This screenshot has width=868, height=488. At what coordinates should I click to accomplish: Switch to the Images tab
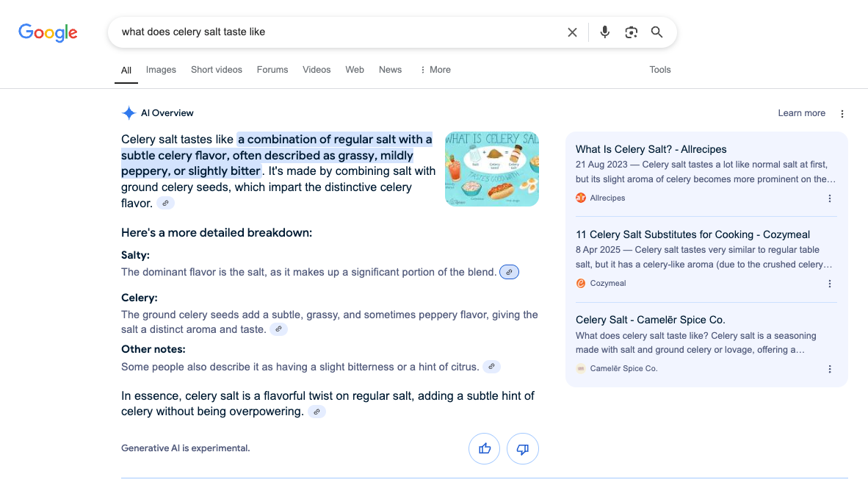[x=161, y=69]
